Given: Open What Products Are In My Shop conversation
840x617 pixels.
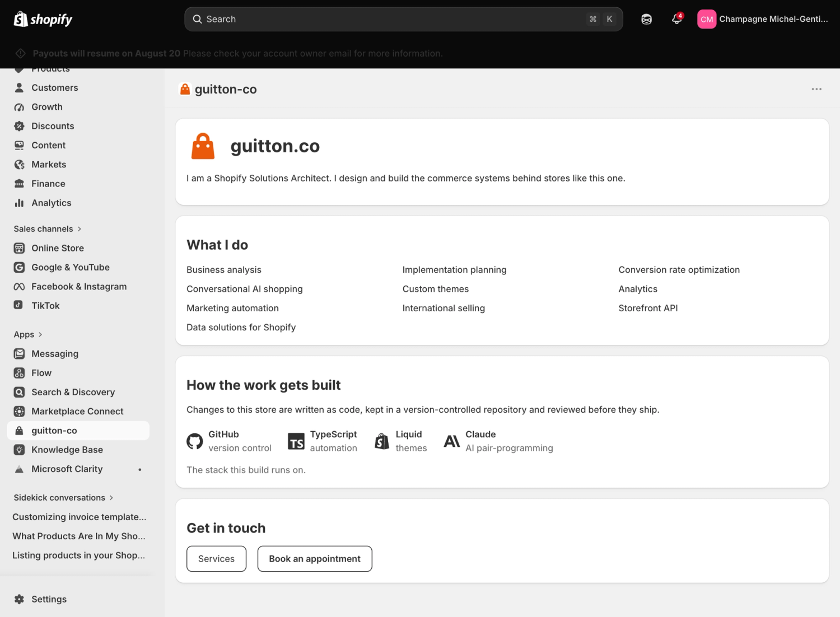Looking at the screenshot, I should click(x=79, y=536).
